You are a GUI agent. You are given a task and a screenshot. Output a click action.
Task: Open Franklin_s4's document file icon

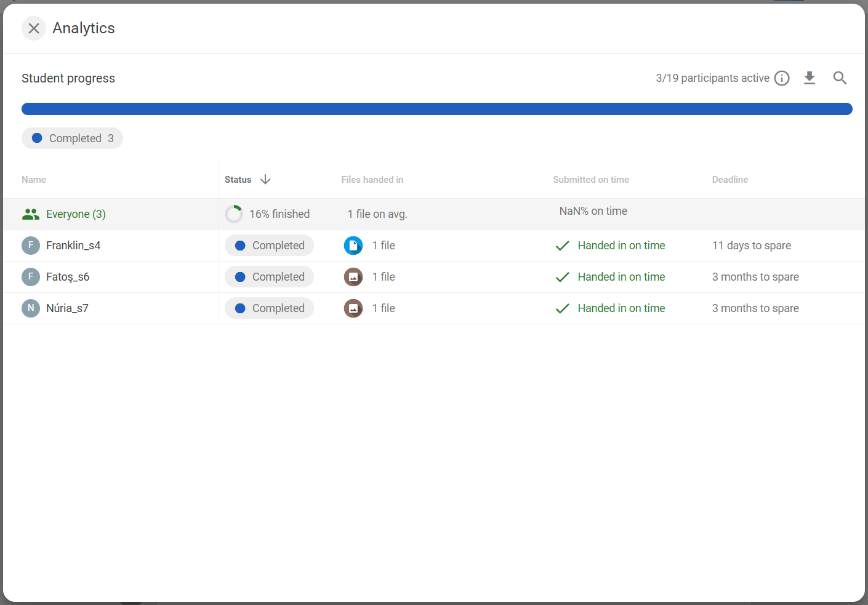[x=353, y=246]
